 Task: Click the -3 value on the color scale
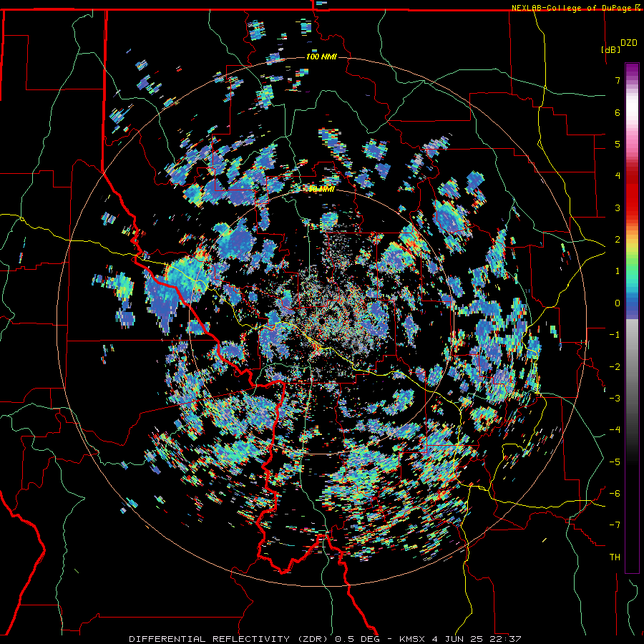615,399
